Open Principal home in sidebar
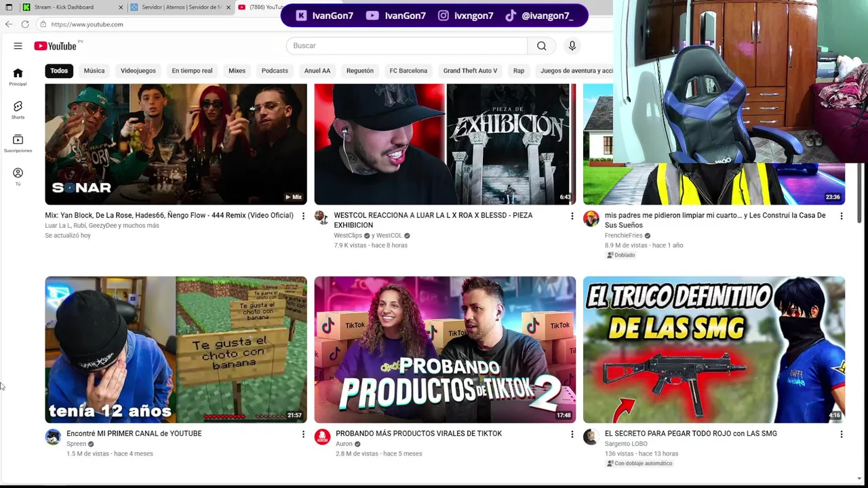This screenshot has width=868, height=488. pos(18,77)
